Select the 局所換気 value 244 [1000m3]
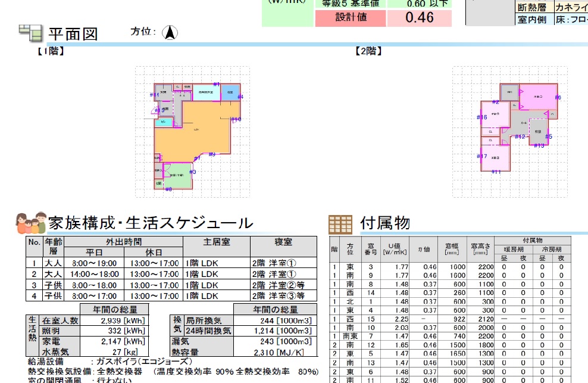588x383 pixels. [275, 320]
